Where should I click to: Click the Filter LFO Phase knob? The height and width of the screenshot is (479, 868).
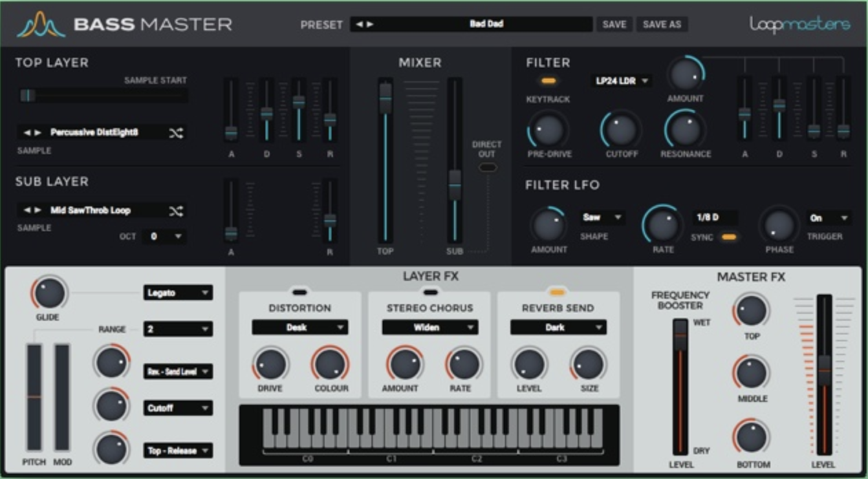click(779, 225)
